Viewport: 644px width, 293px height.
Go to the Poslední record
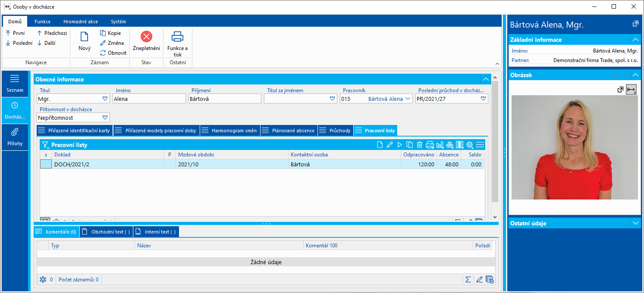point(19,43)
